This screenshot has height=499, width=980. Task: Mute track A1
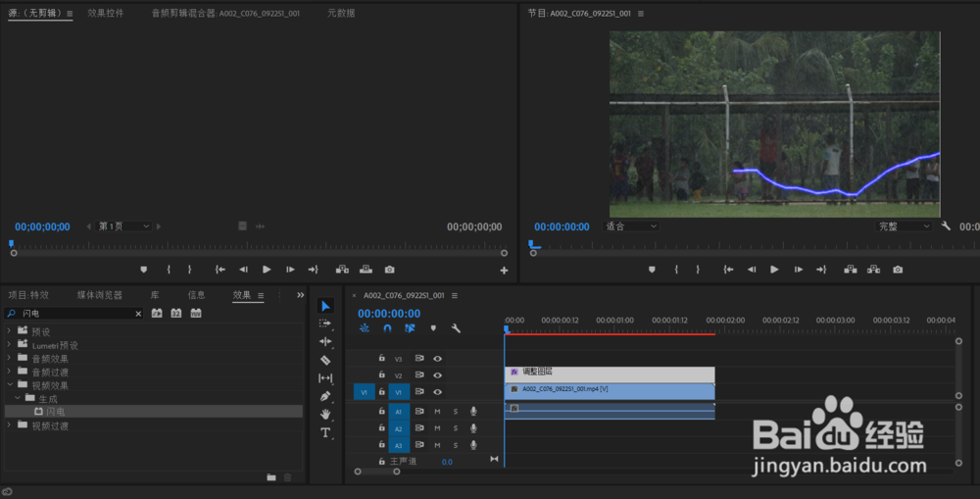tap(437, 412)
